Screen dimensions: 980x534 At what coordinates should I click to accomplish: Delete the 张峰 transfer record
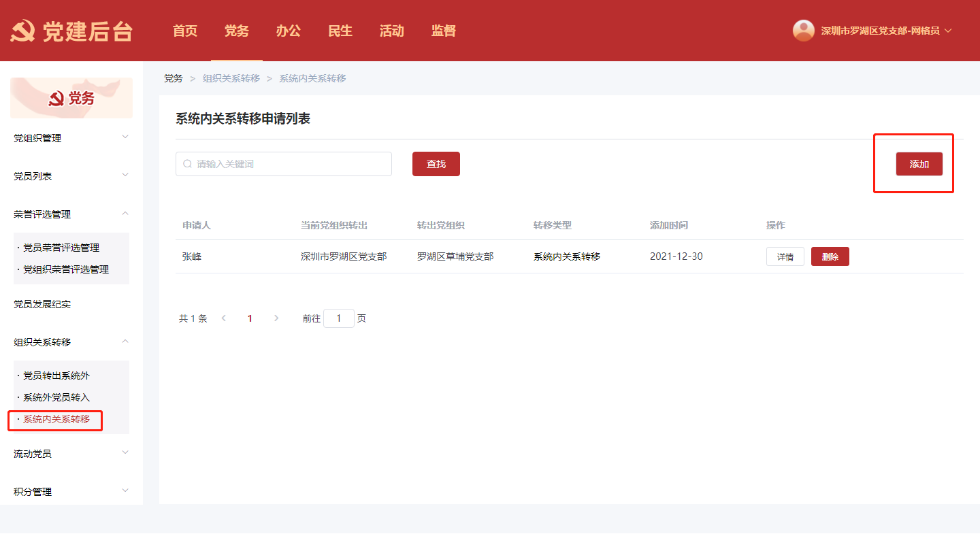pyautogui.click(x=830, y=256)
